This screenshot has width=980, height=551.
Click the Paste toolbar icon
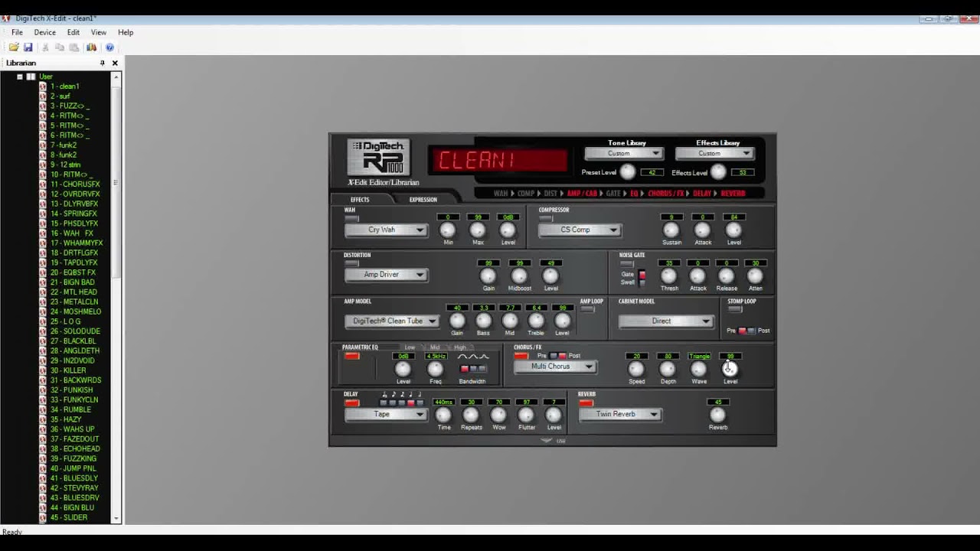coord(74,47)
